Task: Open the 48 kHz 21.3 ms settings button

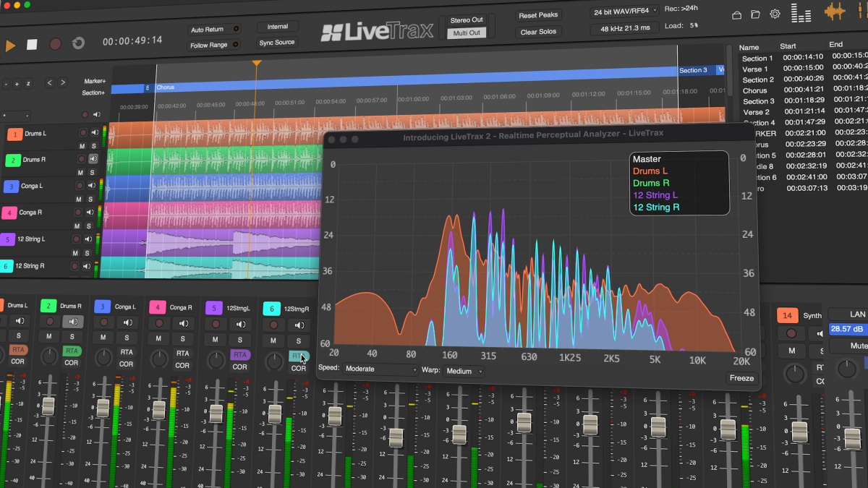Action: pos(624,29)
